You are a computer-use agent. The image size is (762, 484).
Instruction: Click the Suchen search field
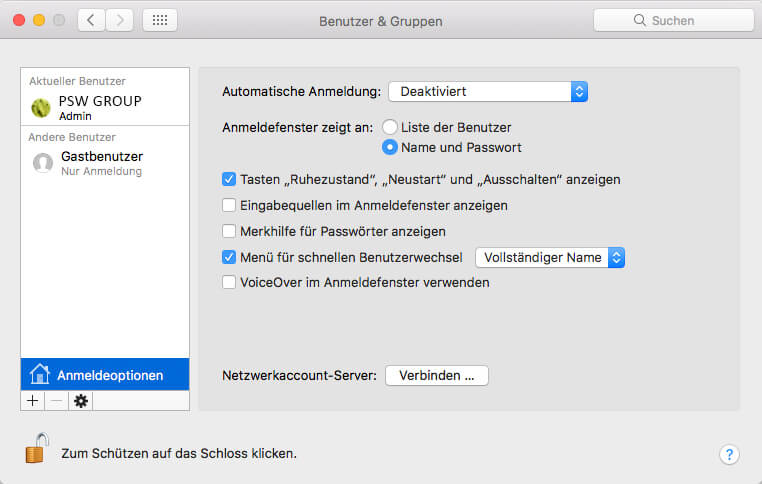click(673, 20)
